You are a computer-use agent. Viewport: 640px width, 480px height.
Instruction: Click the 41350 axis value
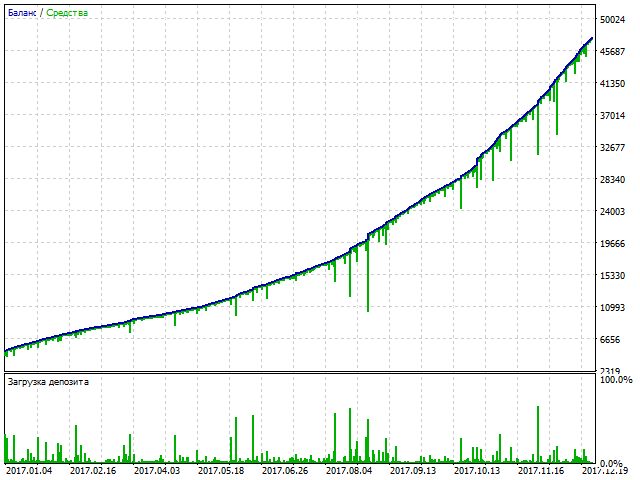612,84
